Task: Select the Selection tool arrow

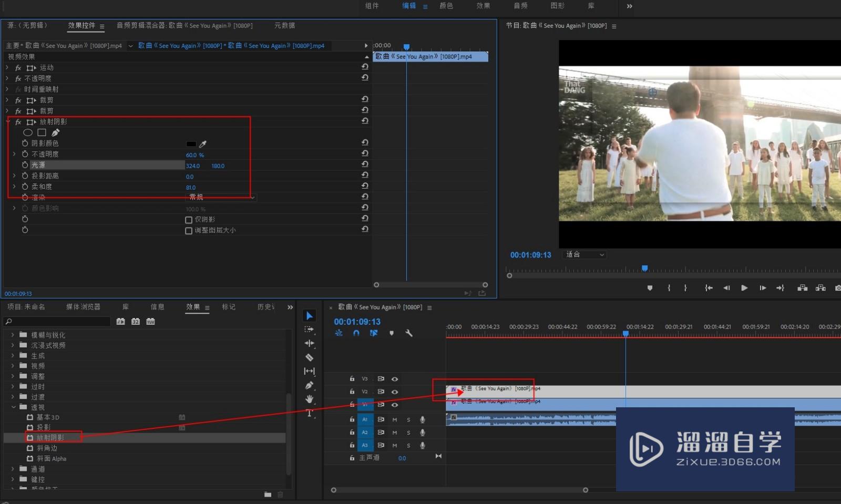Action: pyautogui.click(x=310, y=315)
